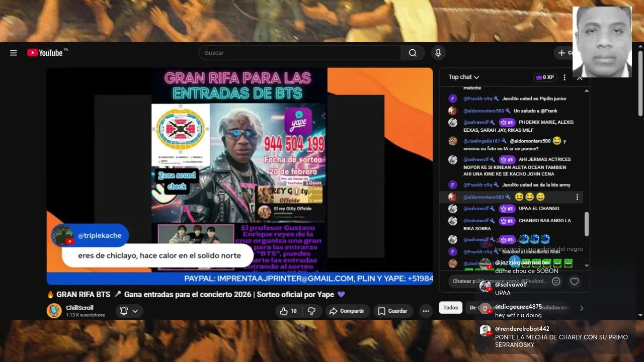This screenshot has width=644, height=362.
Task: Click 'PONTE LA MECHA DE CHARLY' message
Action: (561, 341)
